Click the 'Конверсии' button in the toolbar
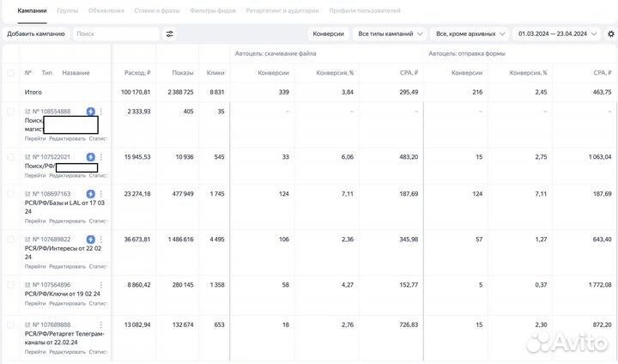The height and width of the screenshot is (364, 618). click(x=329, y=34)
